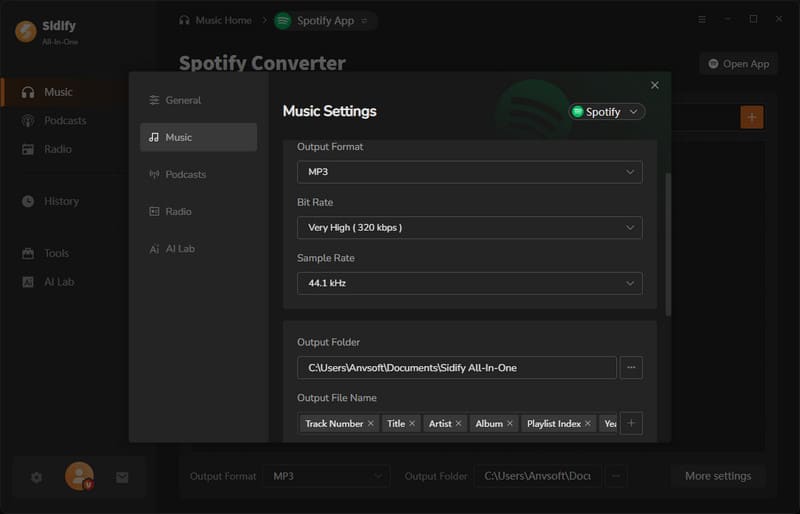This screenshot has height=514, width=800.
Task: Click the Output Folder path field in settings
Action: coord(457,368)
